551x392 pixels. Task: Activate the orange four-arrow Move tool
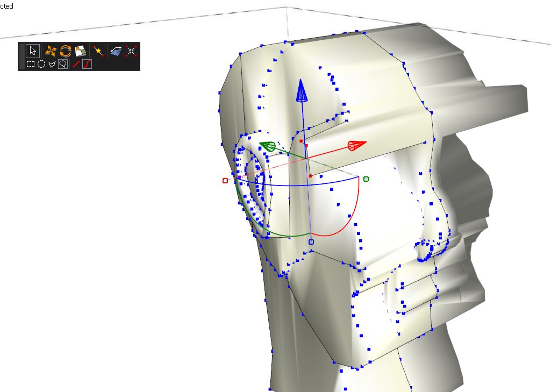(x=50, y=51)
